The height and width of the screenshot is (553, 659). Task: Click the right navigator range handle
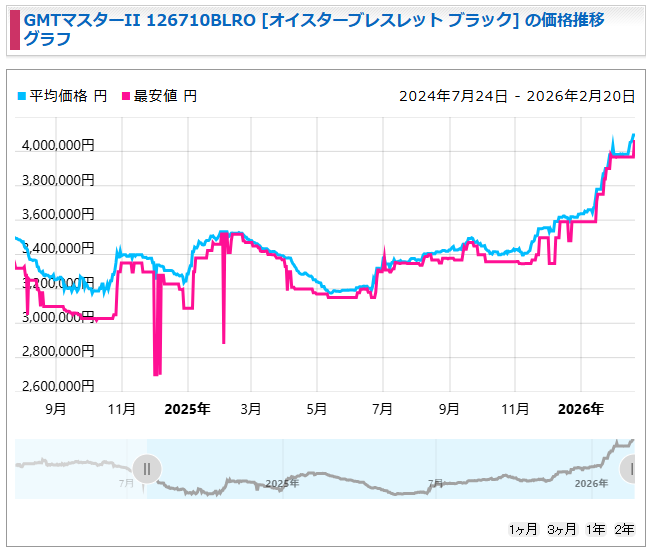(630, 468)
